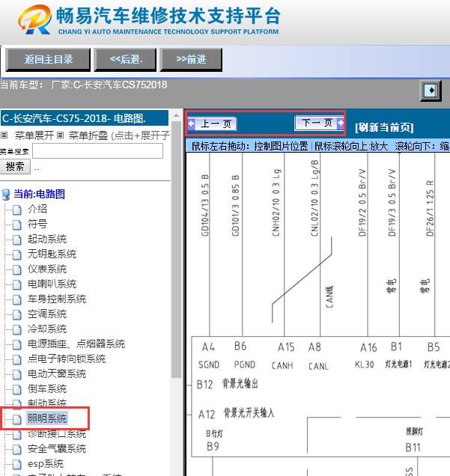Open the next page with 下一页
This screenshot has width=450, height=476.
tap(320, 123)
